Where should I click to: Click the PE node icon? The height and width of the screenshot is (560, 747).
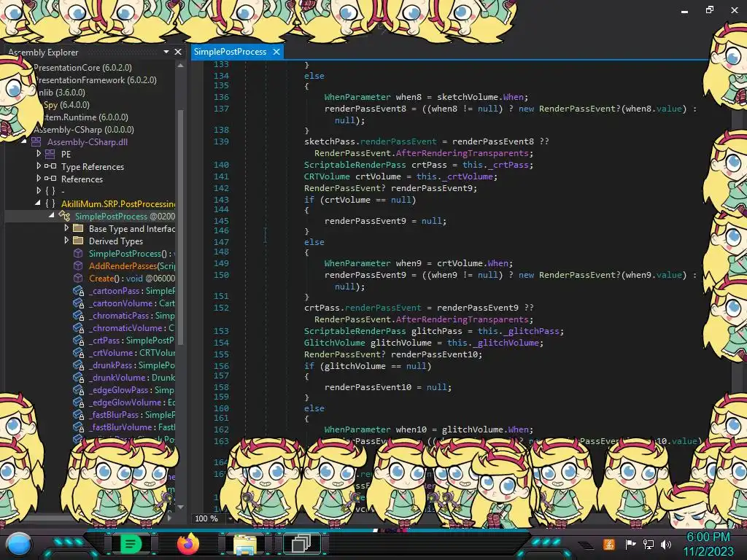[x=50, y=154]
